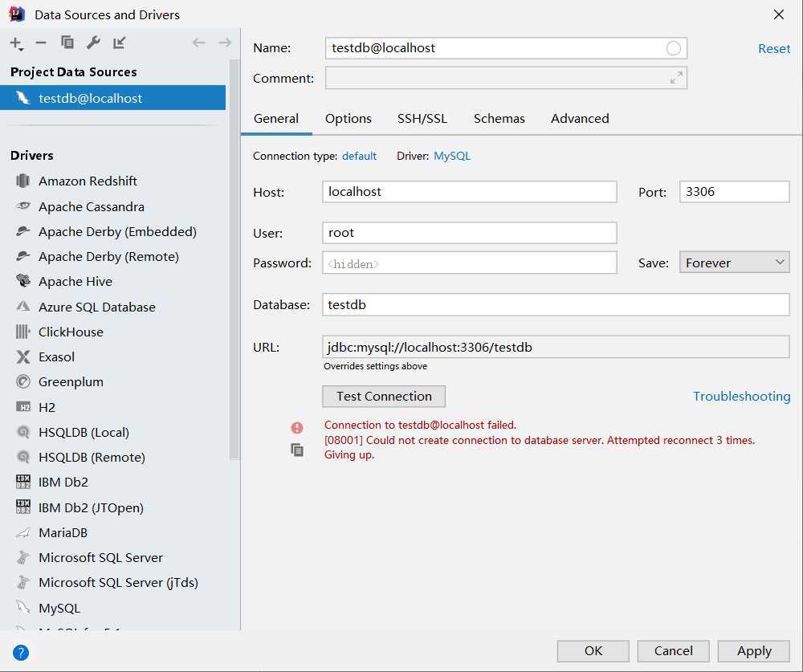The width and height of the screenshot is (803, 672).
Task: Change driver via the MySQL link
Action: [451, 156]
